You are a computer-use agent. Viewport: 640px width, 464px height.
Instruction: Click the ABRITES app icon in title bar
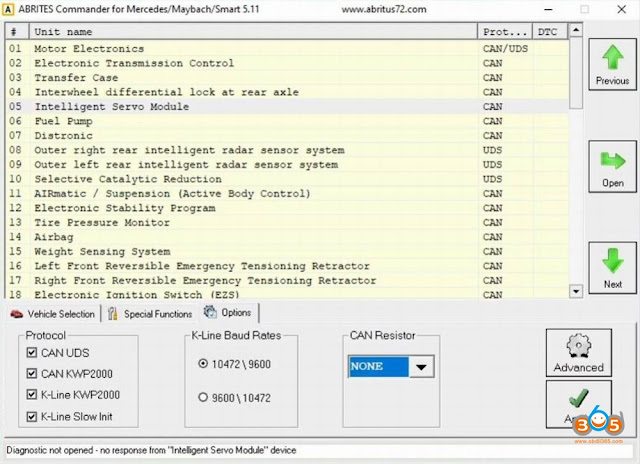tap(8, 9)
